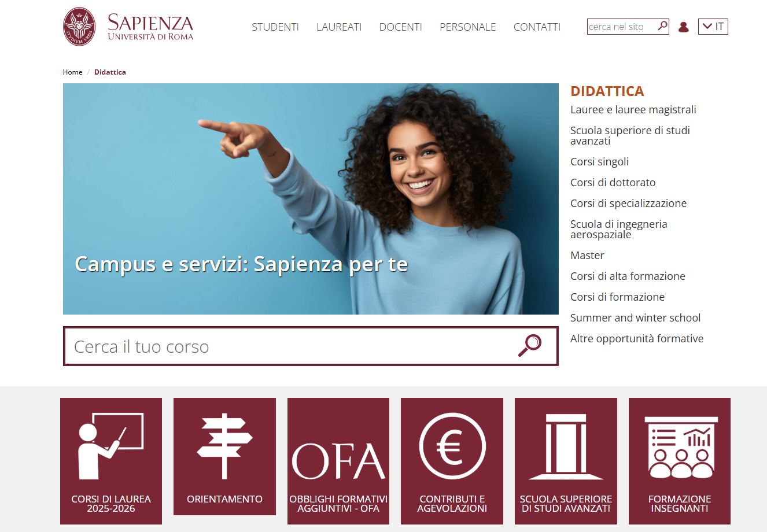Open the euro Contributi e Agevolazioni tile

point(452,461)
